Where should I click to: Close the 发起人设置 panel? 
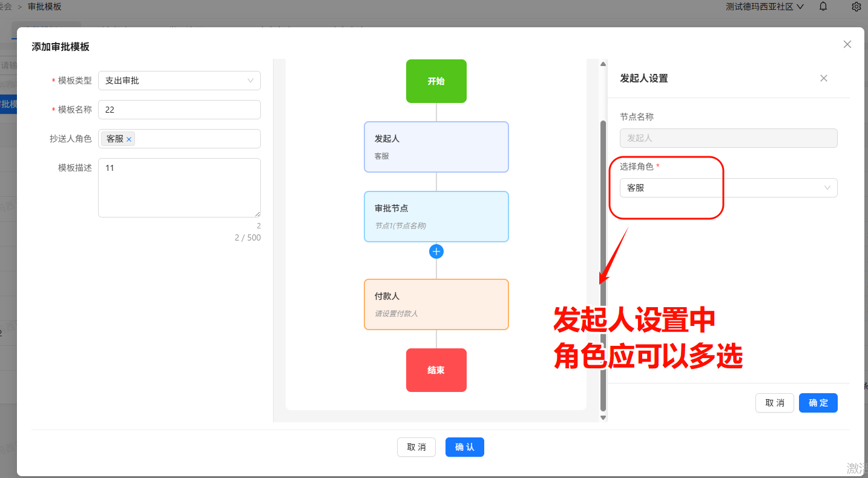[x=823, y=78]
